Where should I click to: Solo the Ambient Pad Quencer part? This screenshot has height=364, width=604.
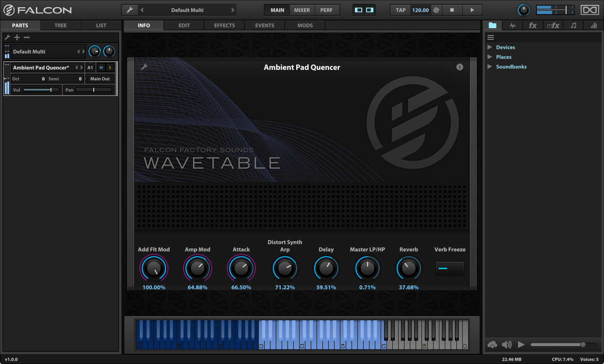tap(110, 67)
